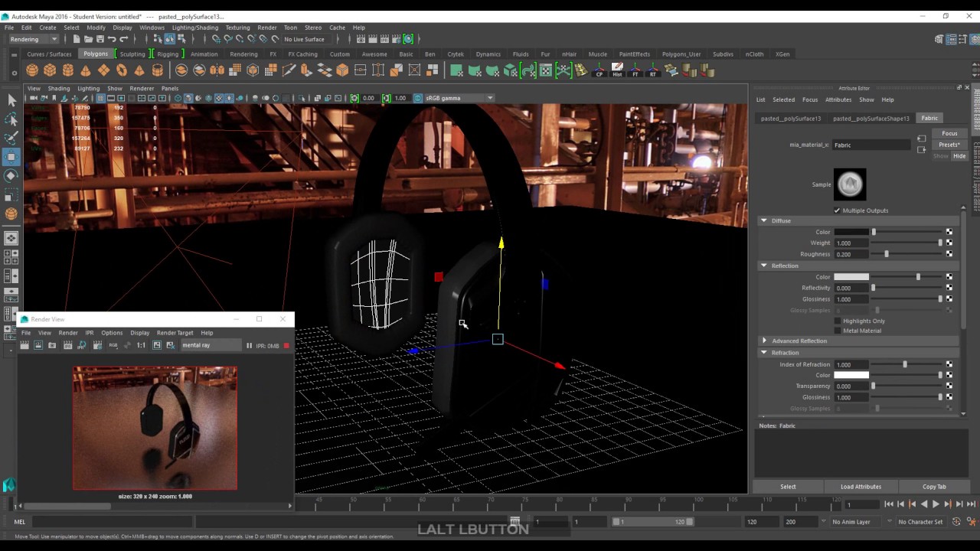Toggle the auto keyframe button

(956, 522)
